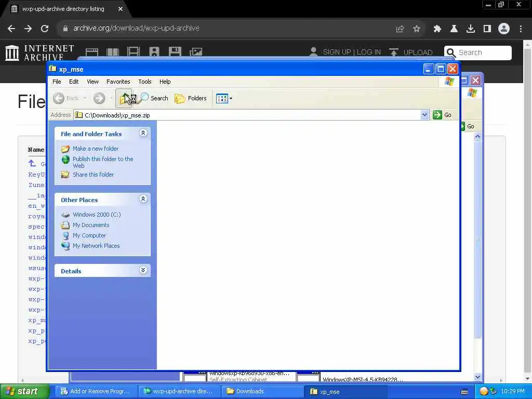
Task: Click the Internet Archive logo
Action: [x=39, y=53]
